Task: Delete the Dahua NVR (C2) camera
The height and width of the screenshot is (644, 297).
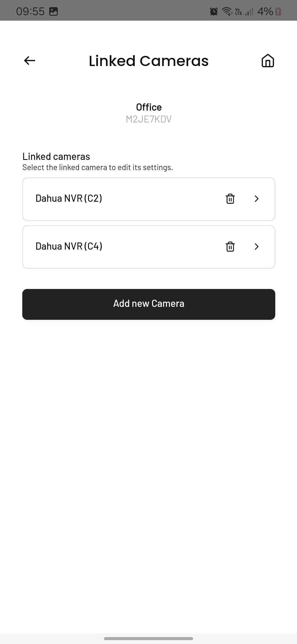Action: (230, 199)
